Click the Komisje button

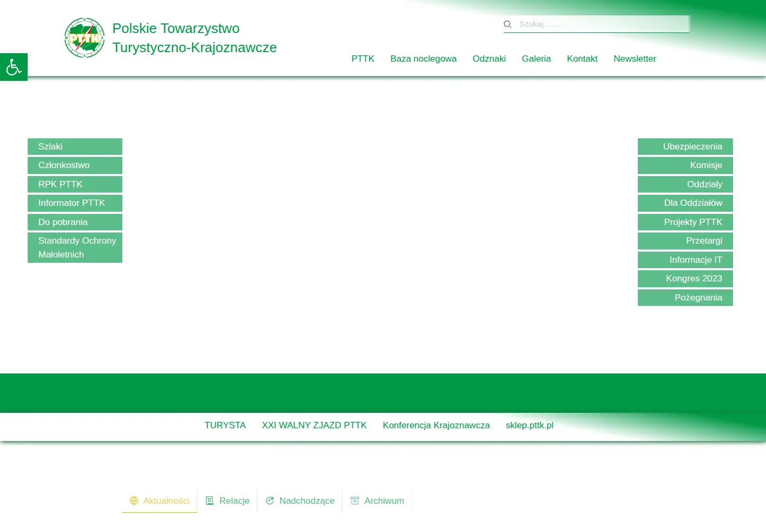(685, 165)
